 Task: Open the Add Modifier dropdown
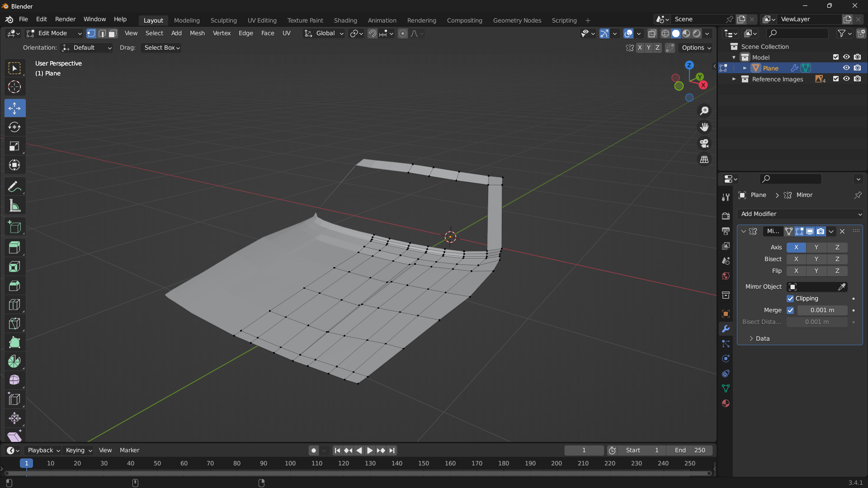(x=800, y=214)
